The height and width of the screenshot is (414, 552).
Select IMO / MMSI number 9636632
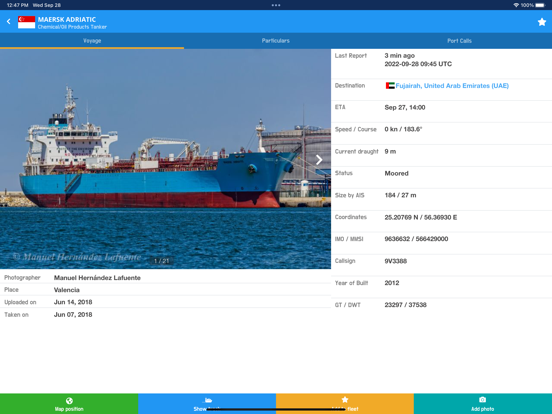pyautogui.click(x=397, y=239)
